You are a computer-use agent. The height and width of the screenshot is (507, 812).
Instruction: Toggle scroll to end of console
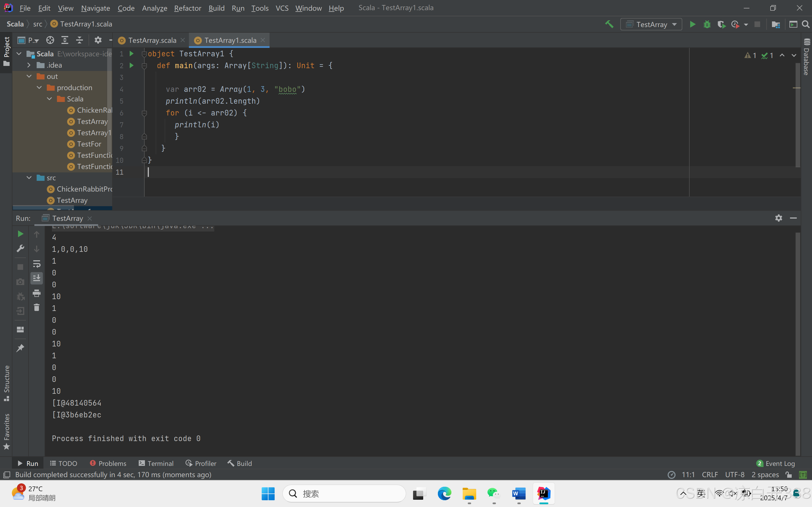point(37,278)
